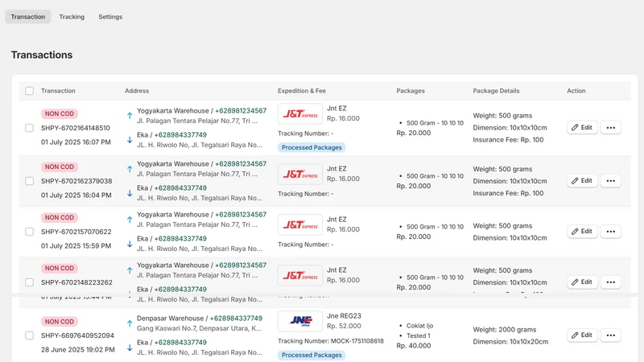Edit transaction SHPY-6702164148510
This screenshot has height=362, width=644.
tap(582, 128)
